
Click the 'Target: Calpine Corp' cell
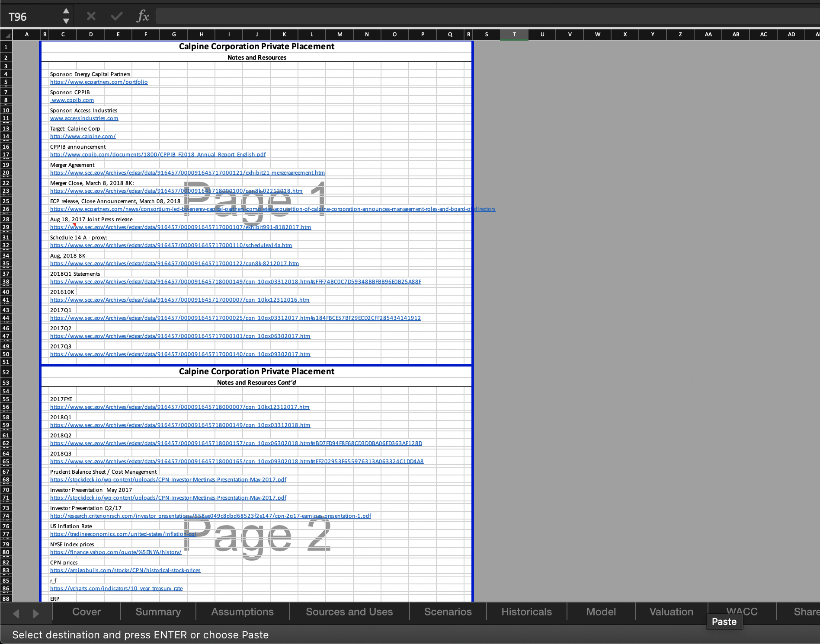click(75, 129)
